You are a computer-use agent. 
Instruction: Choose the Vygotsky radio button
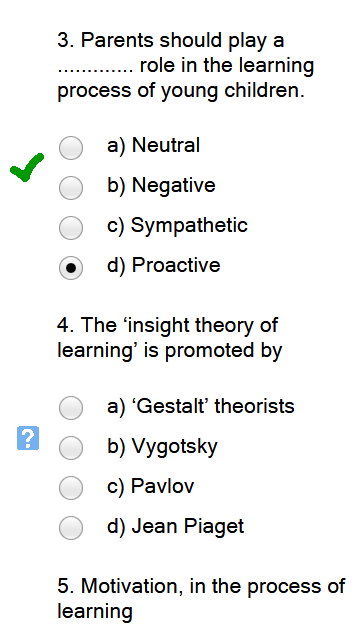pos(71,448)
